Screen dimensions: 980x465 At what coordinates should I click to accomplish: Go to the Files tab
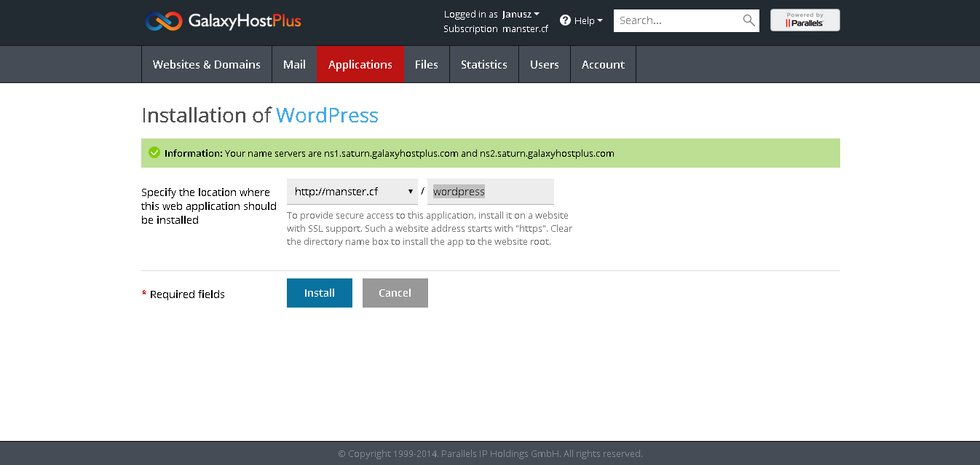click(x=427, y=64)
